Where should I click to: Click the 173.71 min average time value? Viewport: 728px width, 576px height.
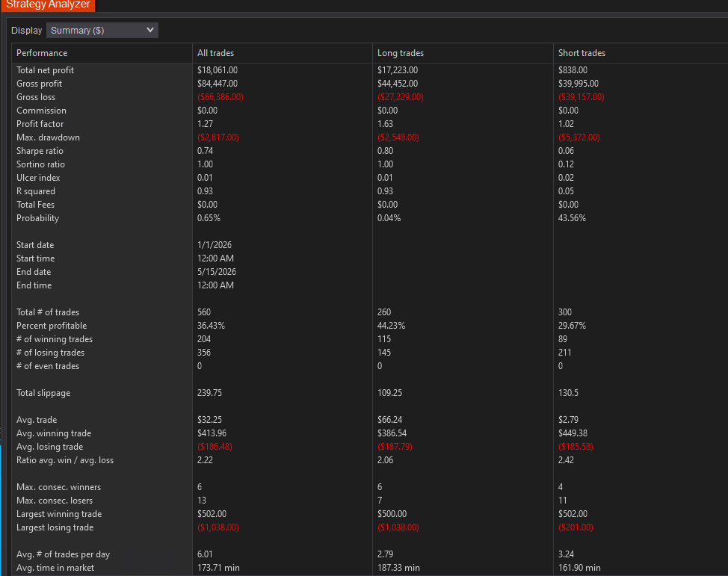pos(218,568)
